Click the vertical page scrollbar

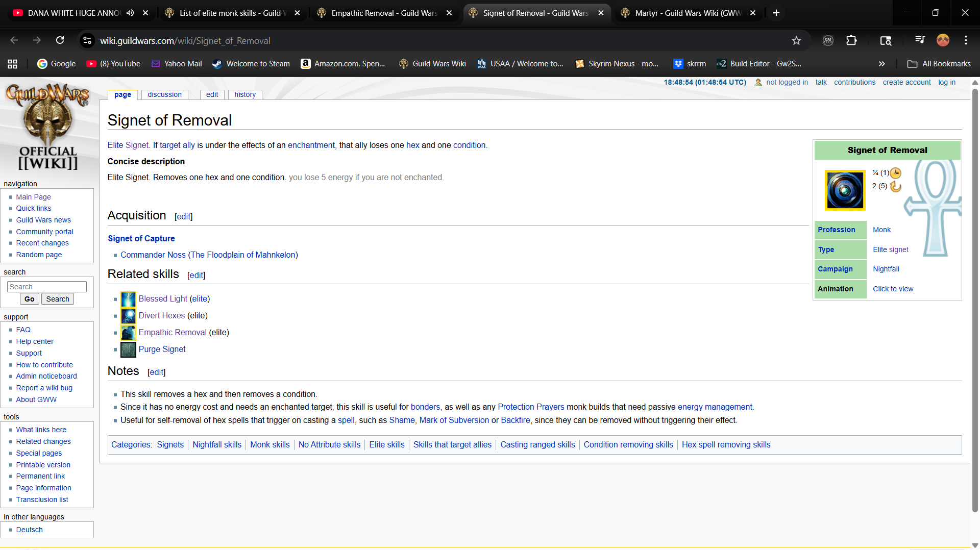(975, 301)
